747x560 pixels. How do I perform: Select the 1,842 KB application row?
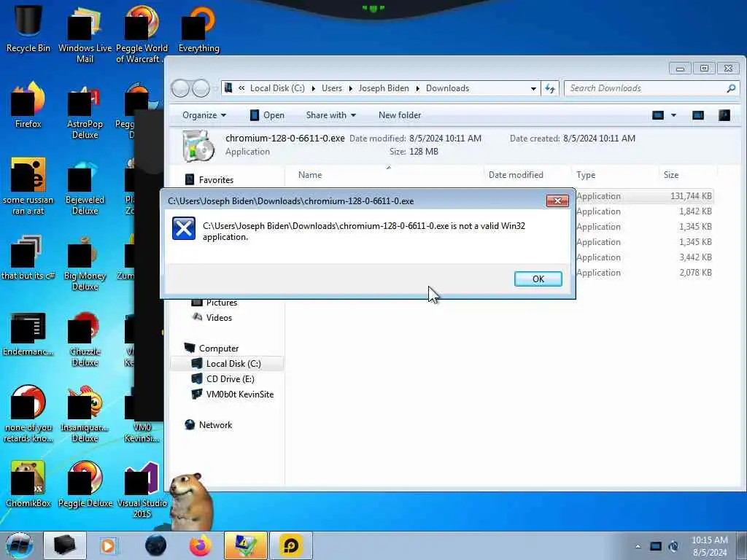click(644, 211)
